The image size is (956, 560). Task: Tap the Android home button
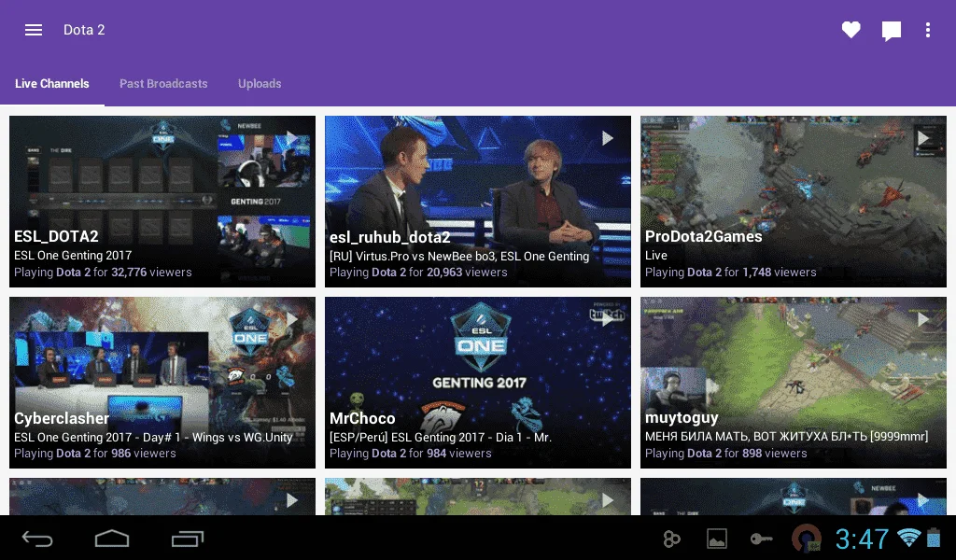click(112, 538)
